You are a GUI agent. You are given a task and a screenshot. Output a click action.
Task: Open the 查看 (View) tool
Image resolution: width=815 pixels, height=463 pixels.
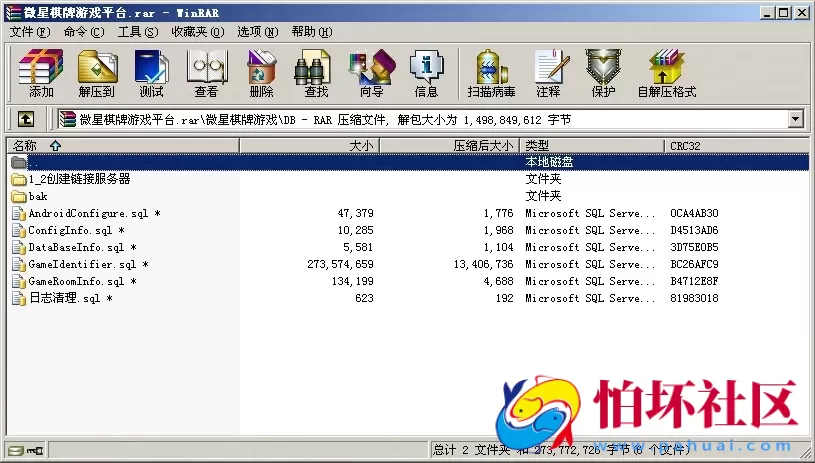(x=206, y=73)
